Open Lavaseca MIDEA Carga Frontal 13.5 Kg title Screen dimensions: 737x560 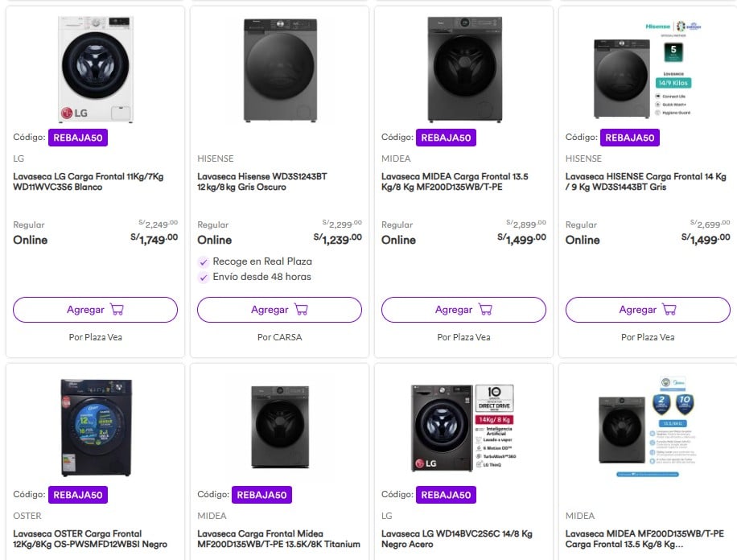coord(454,182)
